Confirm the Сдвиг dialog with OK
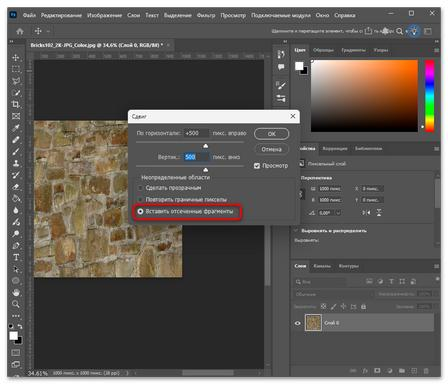The image size is (448, 384). (x=271, y=134)
